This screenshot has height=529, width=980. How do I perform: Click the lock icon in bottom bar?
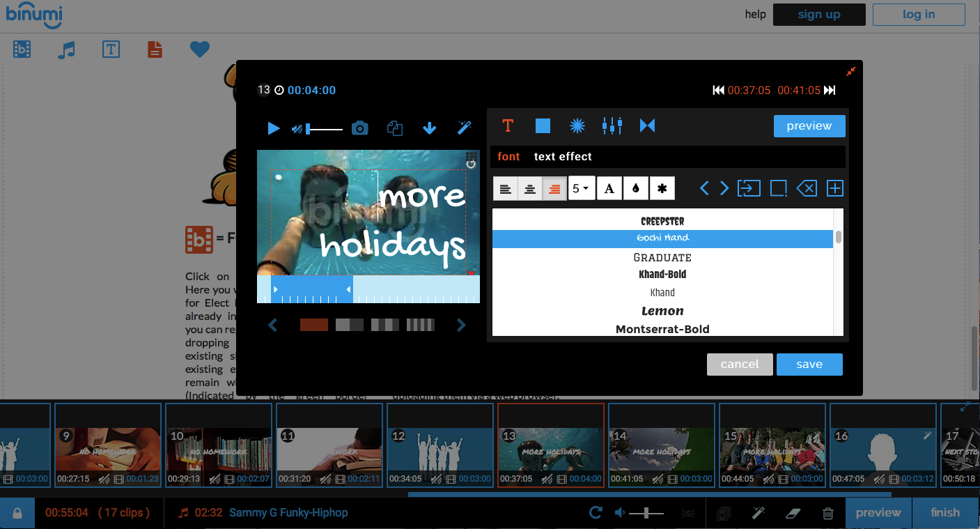(17, 513)
